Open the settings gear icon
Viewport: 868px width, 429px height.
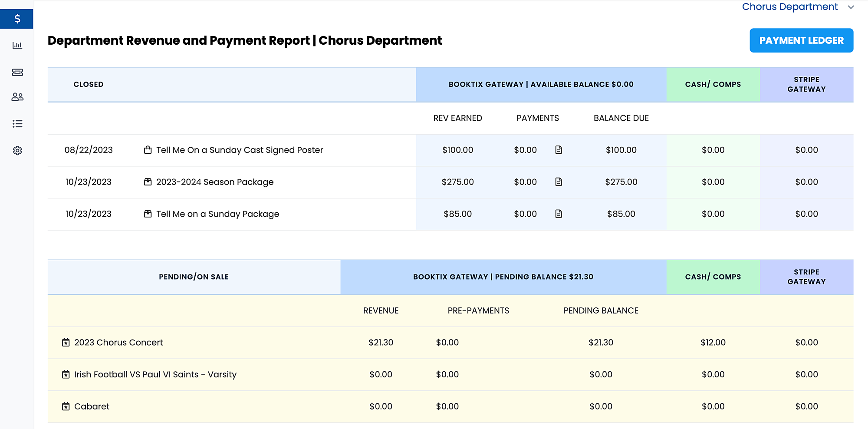[17, 151]
